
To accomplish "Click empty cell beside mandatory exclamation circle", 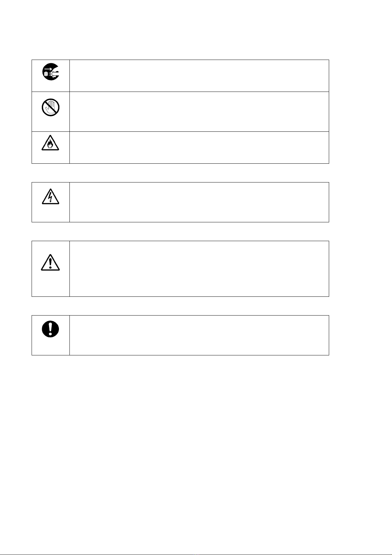I will 199,335.
